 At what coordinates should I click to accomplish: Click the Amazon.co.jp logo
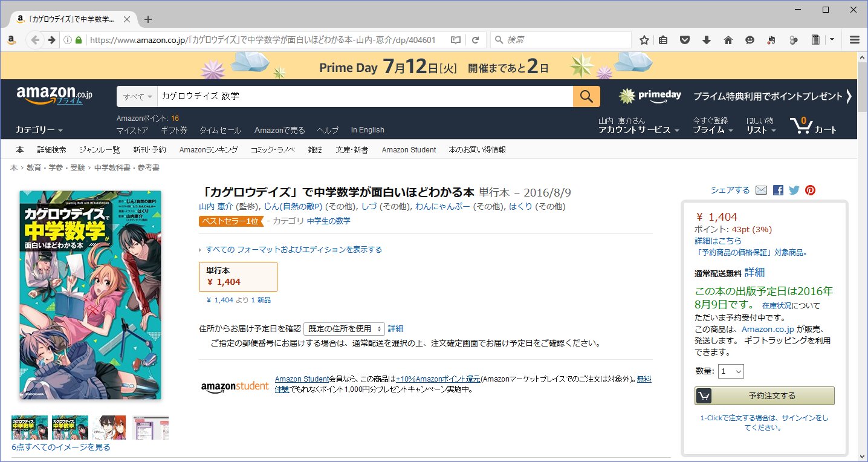54,95
